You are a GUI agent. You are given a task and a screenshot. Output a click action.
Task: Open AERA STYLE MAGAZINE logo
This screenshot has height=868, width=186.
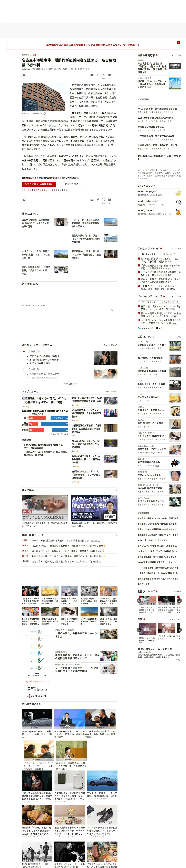(37, 675)
